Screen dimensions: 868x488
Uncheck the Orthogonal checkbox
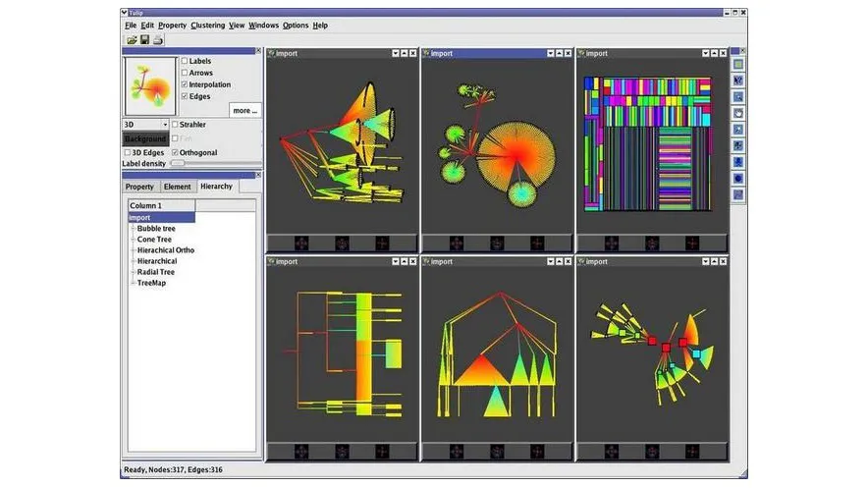click(x=175, y=152)
